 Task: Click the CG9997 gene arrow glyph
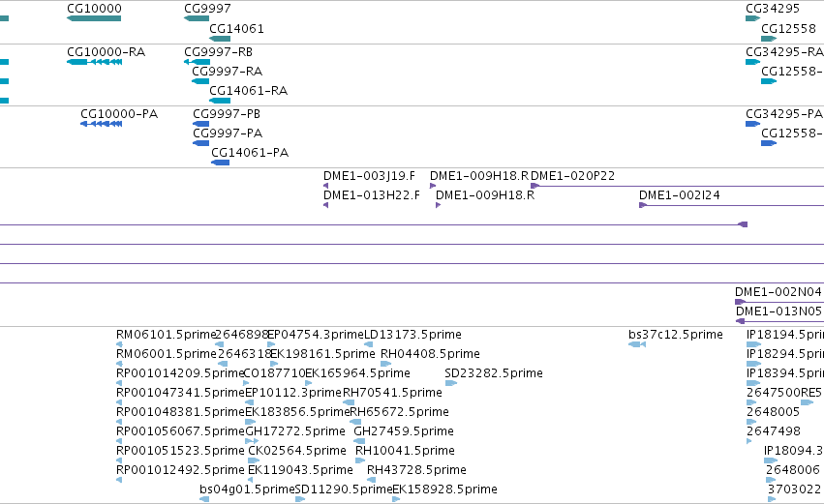coord(197,18)
